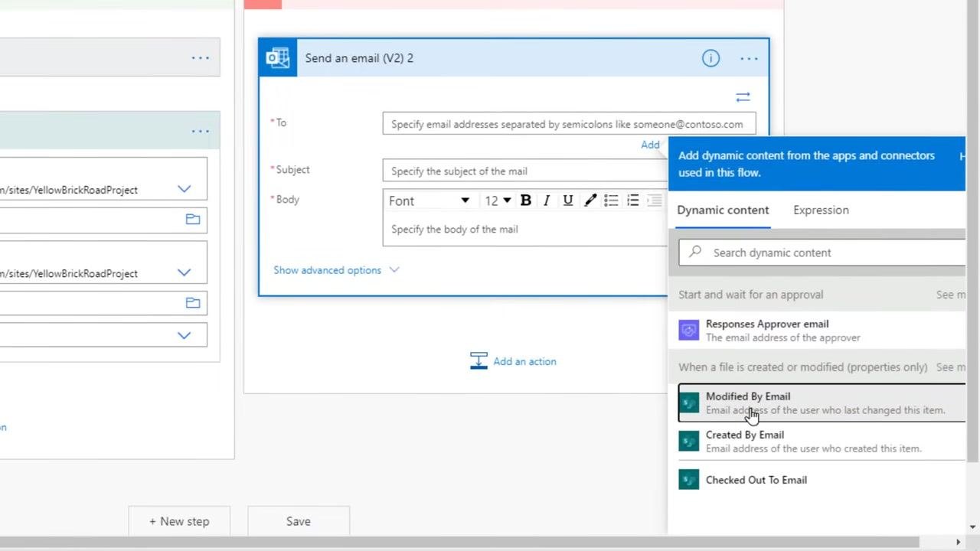Select Checked Out To Email dynamic content

pos(822,480)
